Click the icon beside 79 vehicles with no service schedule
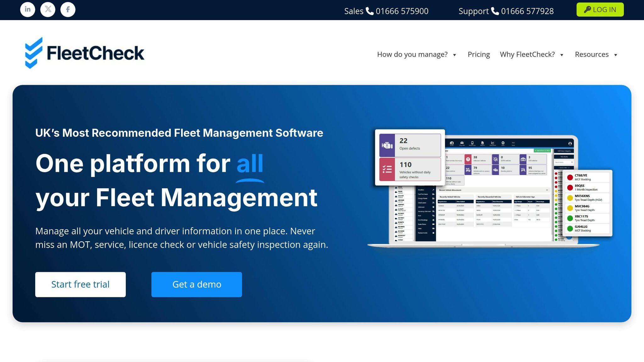 [468, 170]
